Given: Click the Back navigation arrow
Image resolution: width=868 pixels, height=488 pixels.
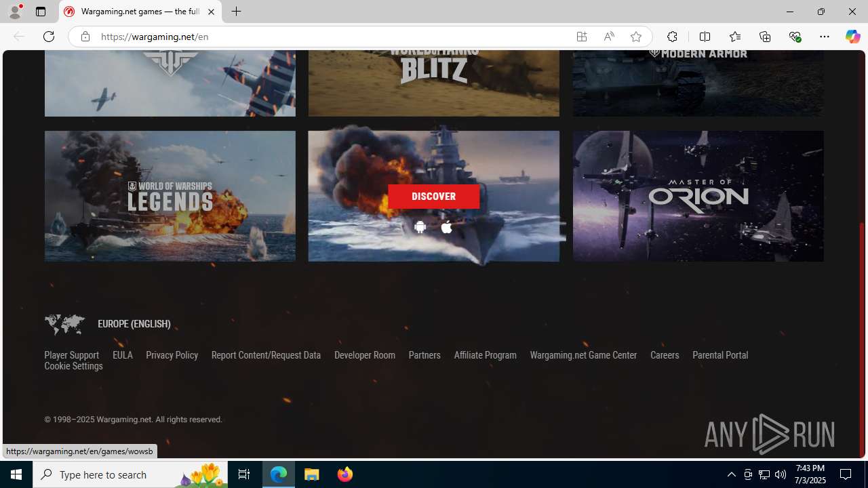Looking at the screenshot, I should (19, 37).
